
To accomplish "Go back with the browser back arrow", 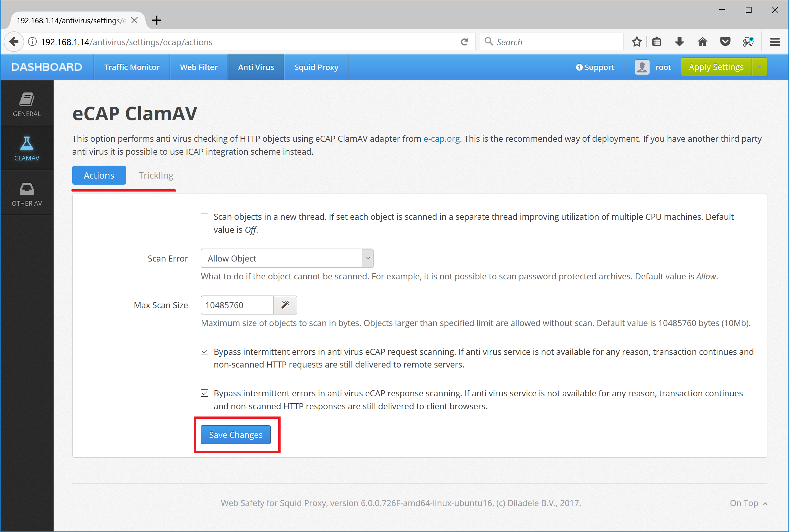I will (14, 42).
